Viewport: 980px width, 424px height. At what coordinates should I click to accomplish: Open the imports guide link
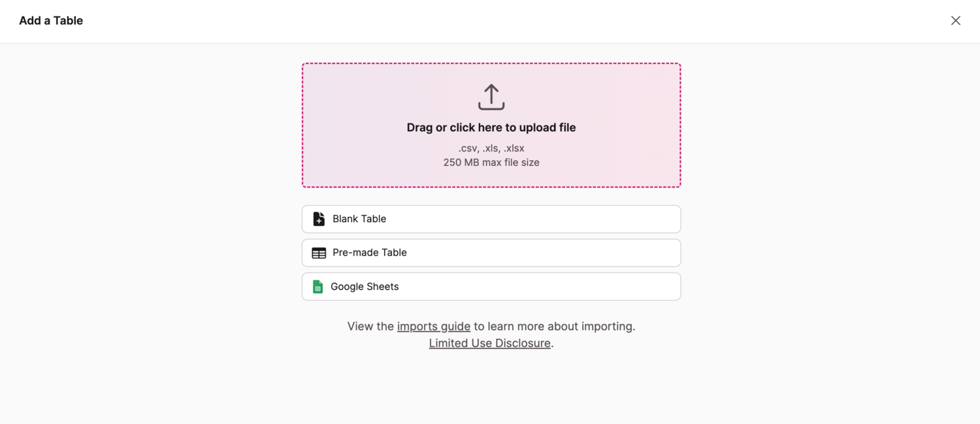click(434, 326)
